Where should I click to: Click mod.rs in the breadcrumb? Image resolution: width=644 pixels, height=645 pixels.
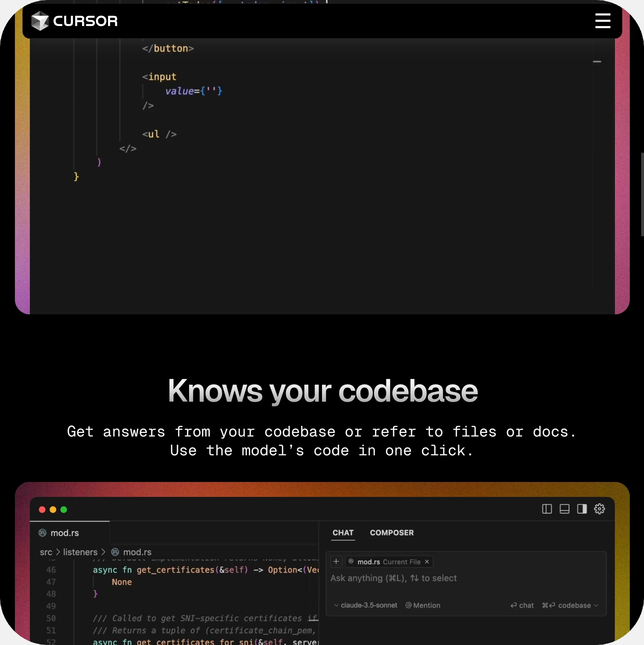(x=137, y=552)
